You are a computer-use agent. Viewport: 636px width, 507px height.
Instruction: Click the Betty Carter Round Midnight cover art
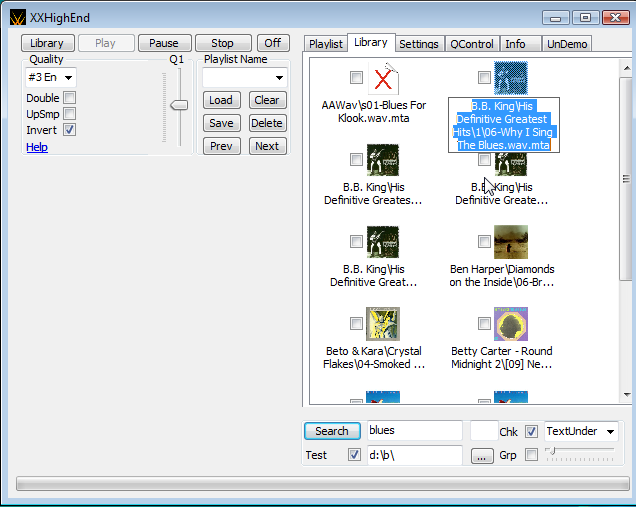click(x=511, y=324)
